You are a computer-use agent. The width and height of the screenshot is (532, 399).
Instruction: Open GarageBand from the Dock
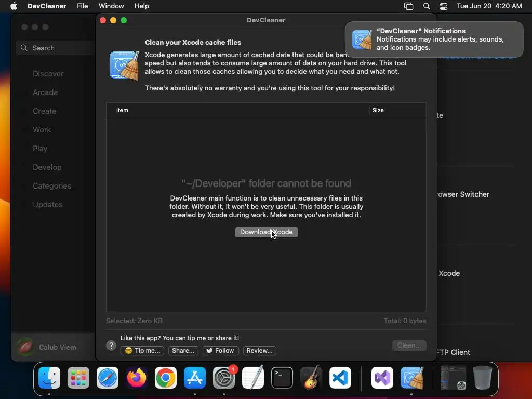[311, 378]
